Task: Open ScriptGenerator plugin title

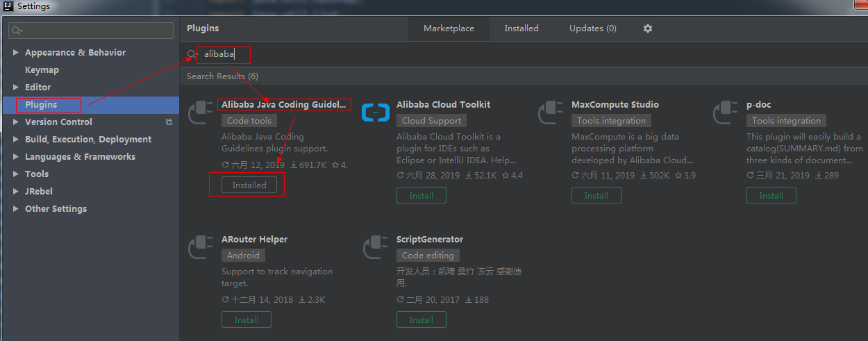Action: 430,240
